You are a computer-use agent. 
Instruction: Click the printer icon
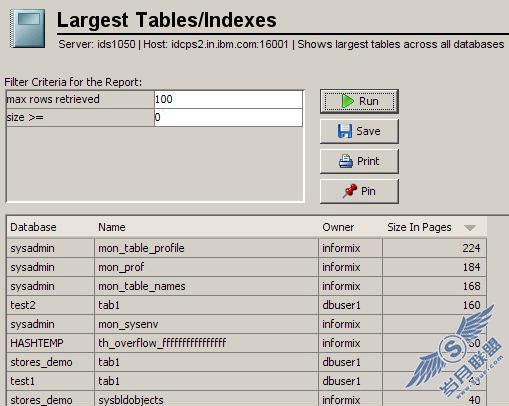(x=346, y=161)
